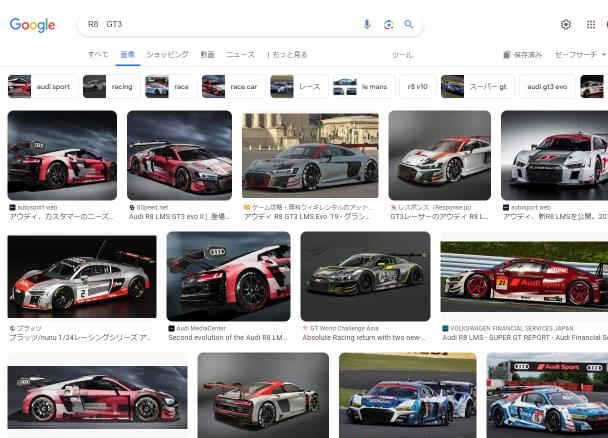The image size is (608, 438).
Task: Open the 動画 tab
Action: [x=207, y=55]
